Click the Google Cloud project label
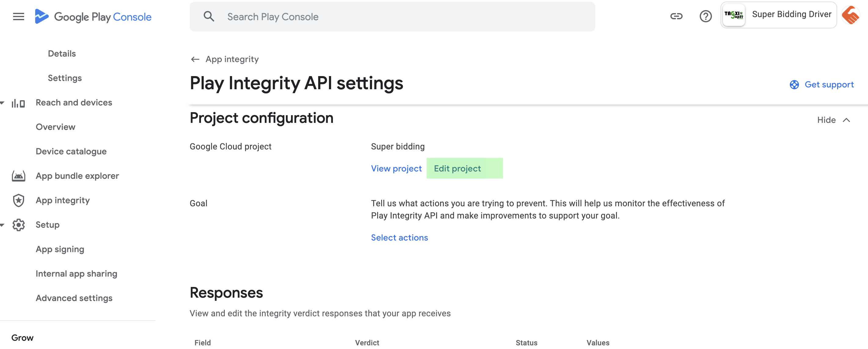This screenshot has width=868, height=349. pyautogui.click(x=231, y=147)
